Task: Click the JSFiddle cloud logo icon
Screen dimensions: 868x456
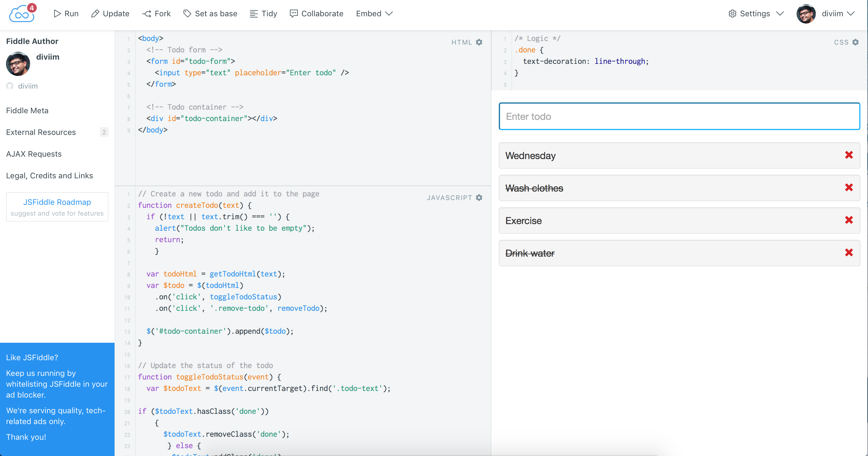Action: 22,14
